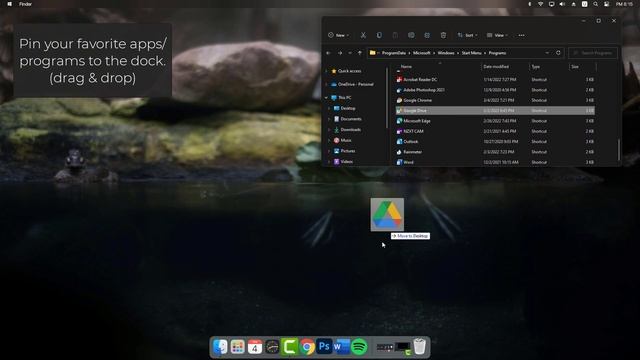Click the Start Menu breadcrumb in address bar
Screen dimensions: 640x360
[471, 53]
